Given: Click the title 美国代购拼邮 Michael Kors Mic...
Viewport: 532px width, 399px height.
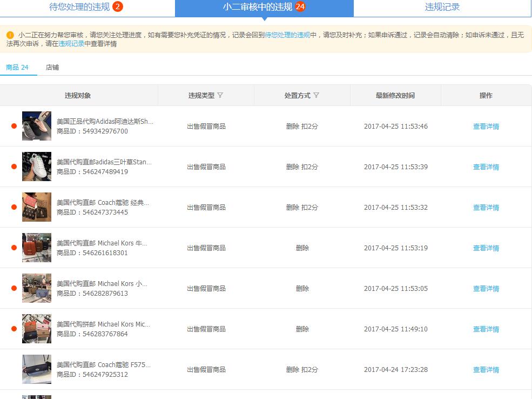Looking at the screenshot, I should [x=103, y=324].
